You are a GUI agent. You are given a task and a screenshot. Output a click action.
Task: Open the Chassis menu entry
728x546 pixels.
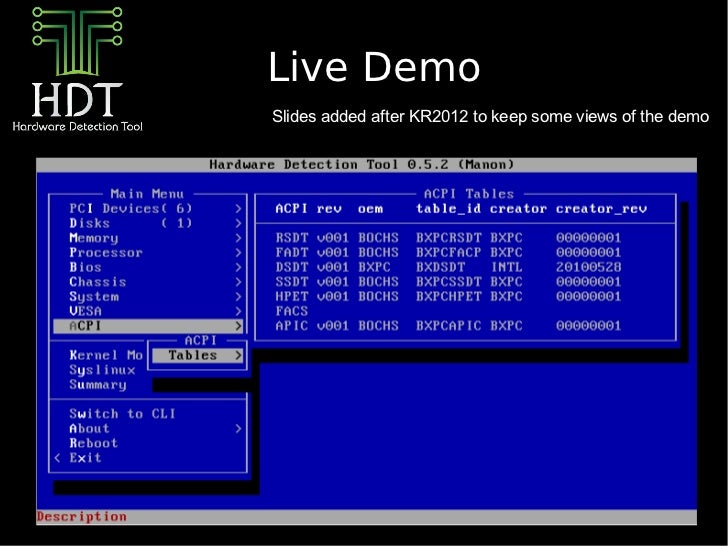[148, 282]
